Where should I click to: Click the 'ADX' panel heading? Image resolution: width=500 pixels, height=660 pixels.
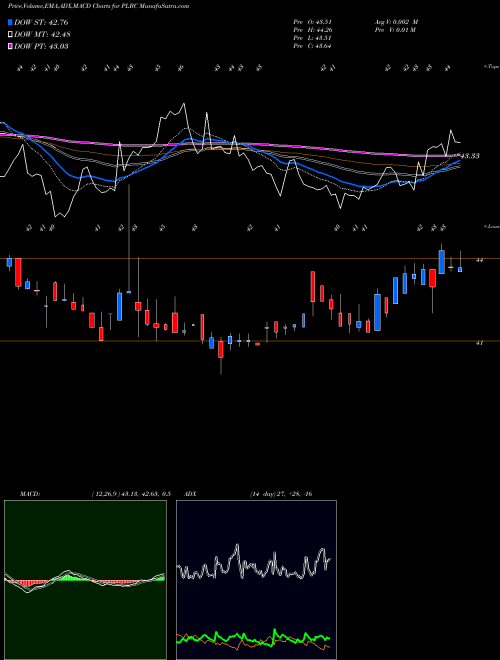pos(190,494)
